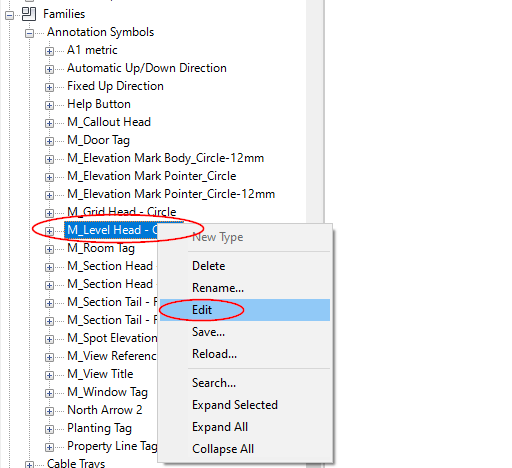Collapse the Families tree node

10,15
